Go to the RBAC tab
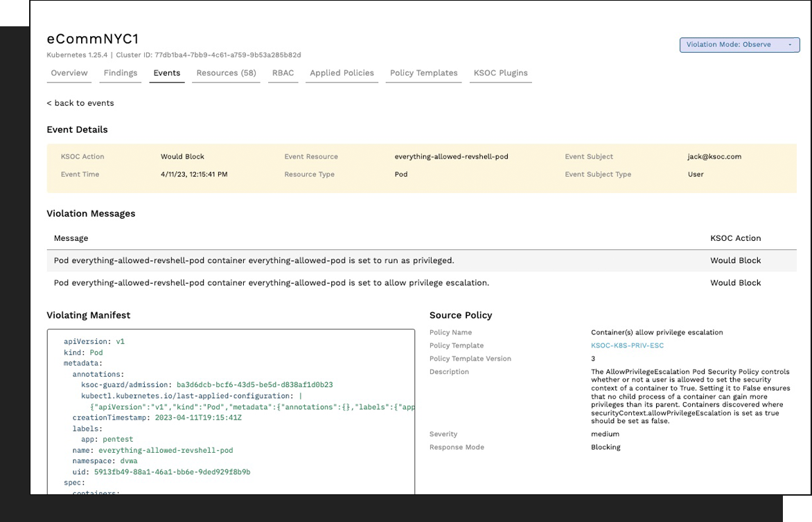 [283, 73]
